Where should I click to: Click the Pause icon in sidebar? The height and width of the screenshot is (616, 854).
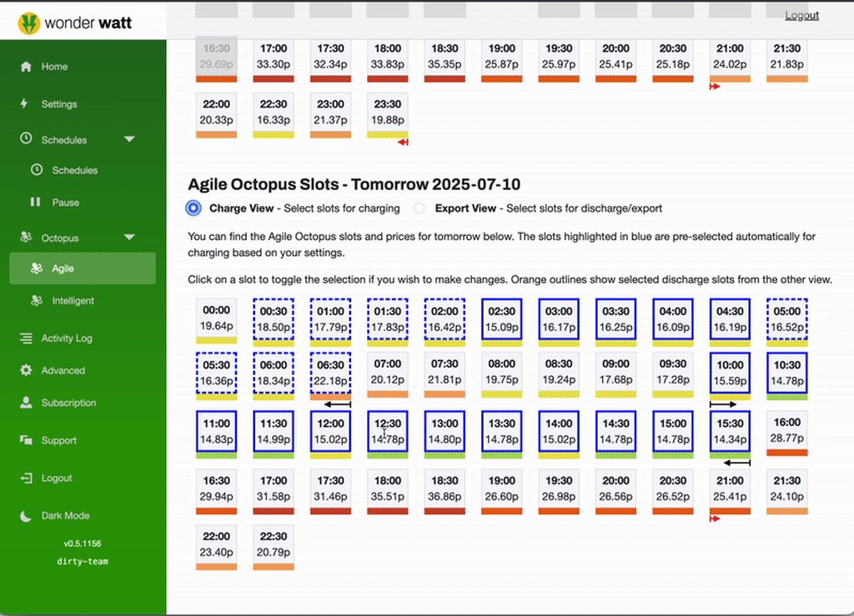(x=35, y=203)
